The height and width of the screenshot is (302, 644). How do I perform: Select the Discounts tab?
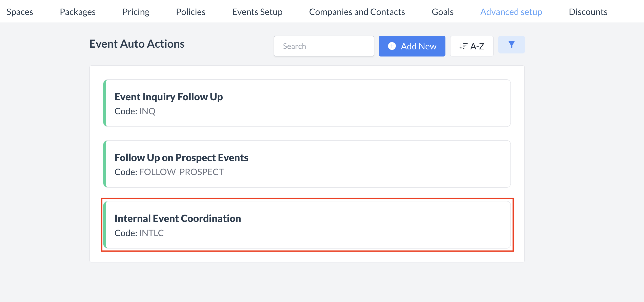[588, 12]
